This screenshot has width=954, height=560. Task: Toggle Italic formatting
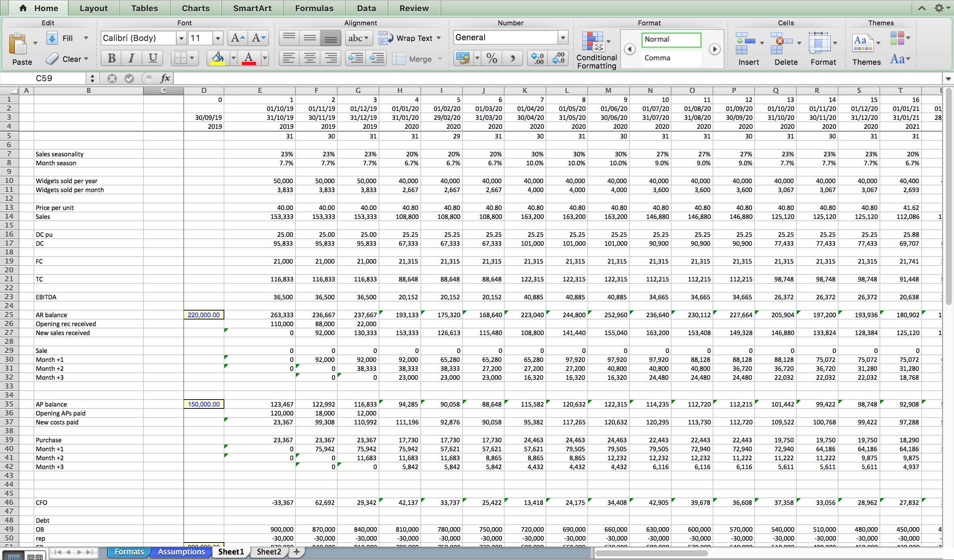[132, 58]
